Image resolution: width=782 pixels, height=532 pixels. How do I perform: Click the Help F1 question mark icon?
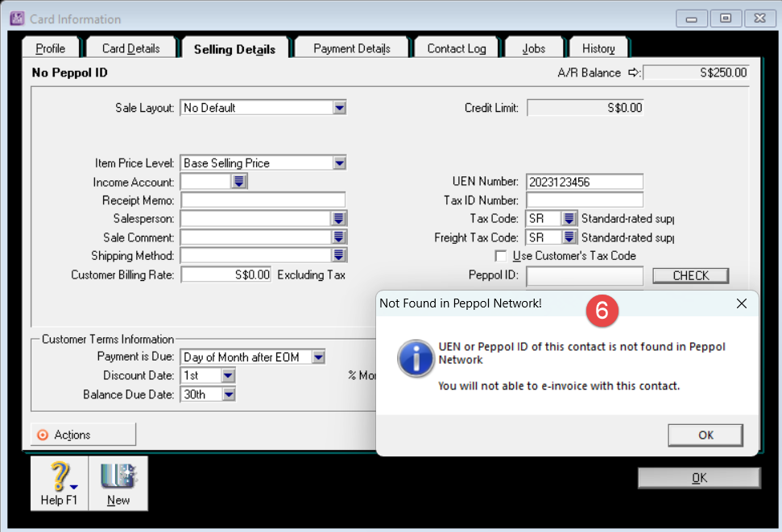click(x=58, y=478)
